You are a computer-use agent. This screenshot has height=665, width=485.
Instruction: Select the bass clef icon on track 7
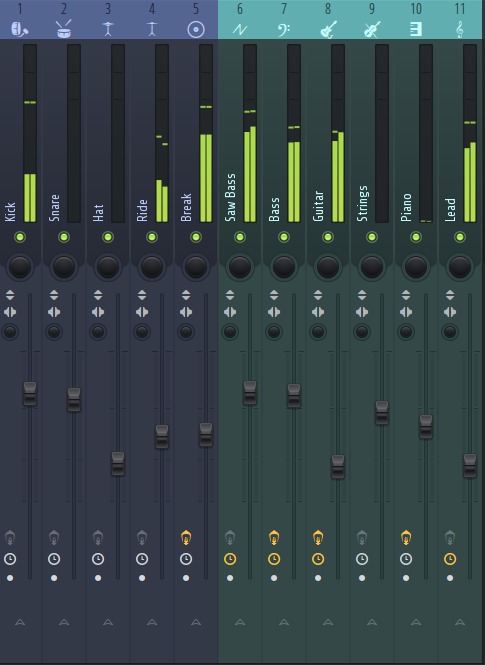[x=284, y=30]
